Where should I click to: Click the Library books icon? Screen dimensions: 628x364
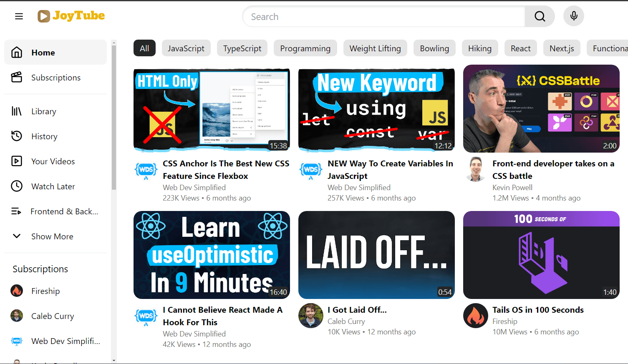click(x=17, y=111)
